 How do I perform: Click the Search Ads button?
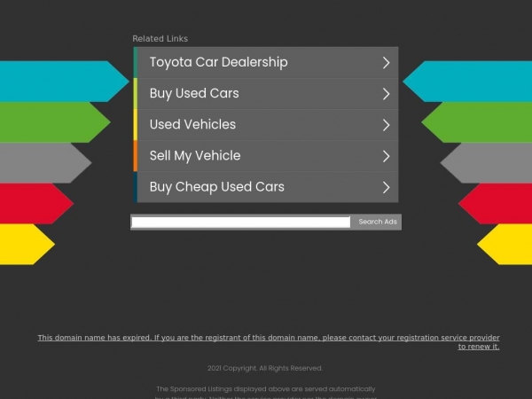[378, 222]
